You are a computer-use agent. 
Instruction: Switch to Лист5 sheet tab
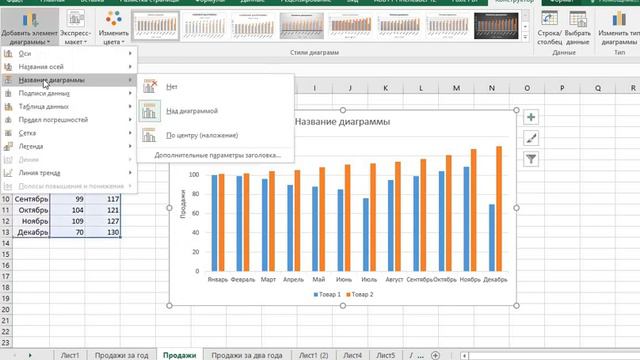(386, 355)
